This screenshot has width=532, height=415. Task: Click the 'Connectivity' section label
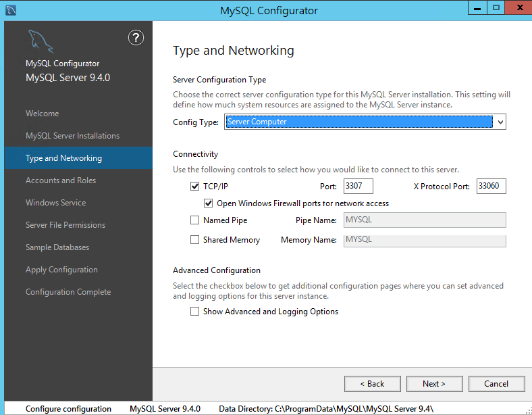pos(195,154)
